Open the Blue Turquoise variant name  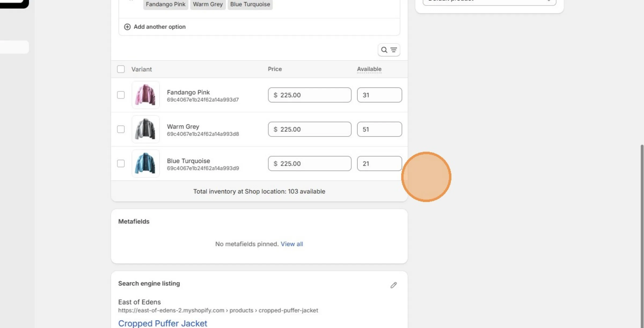[188, 161]
